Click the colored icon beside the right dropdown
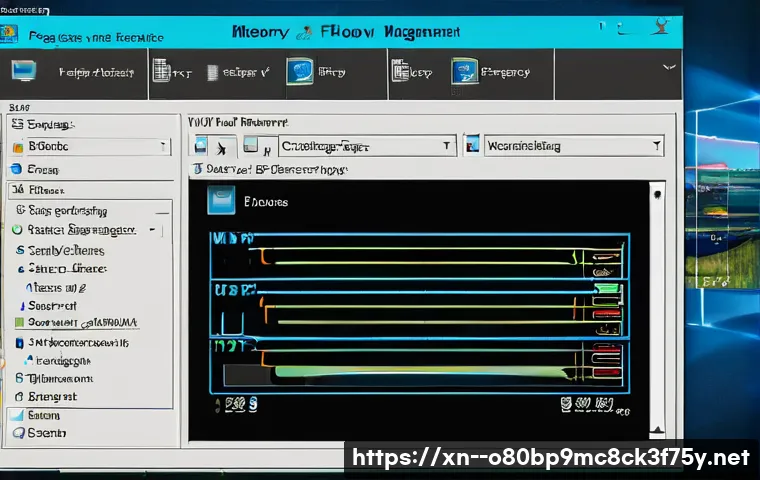 click(x=472, y=146)
